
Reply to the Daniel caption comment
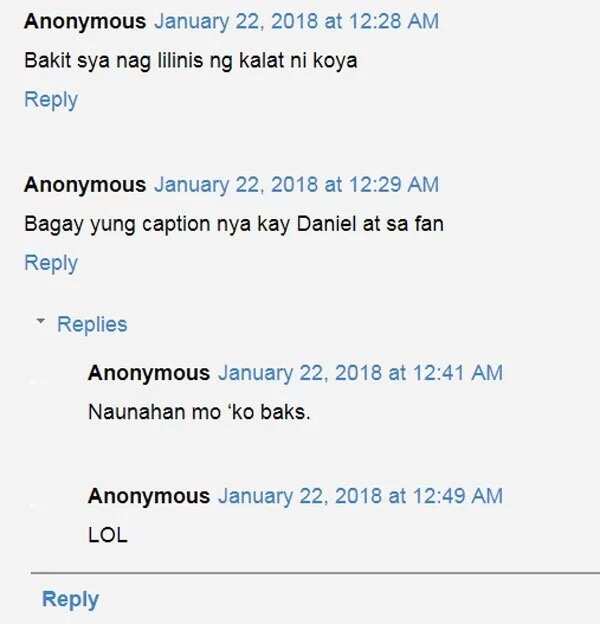click(x=51, y=263)
